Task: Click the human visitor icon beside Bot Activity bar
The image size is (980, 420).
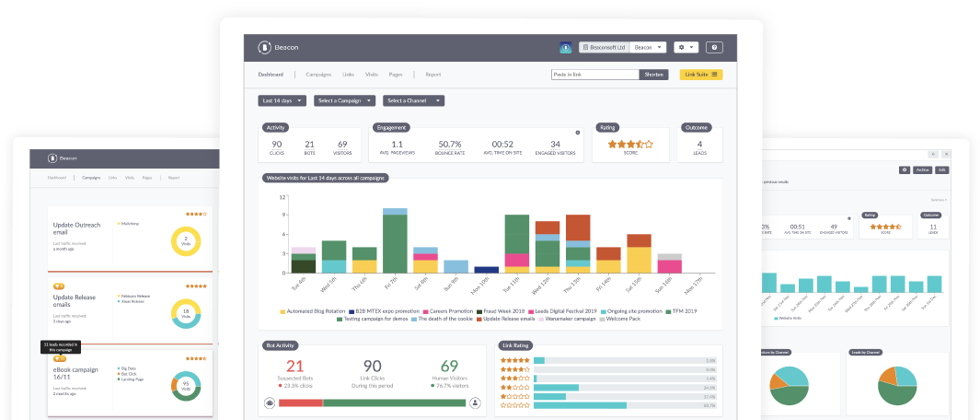Action: coord(475,402)
